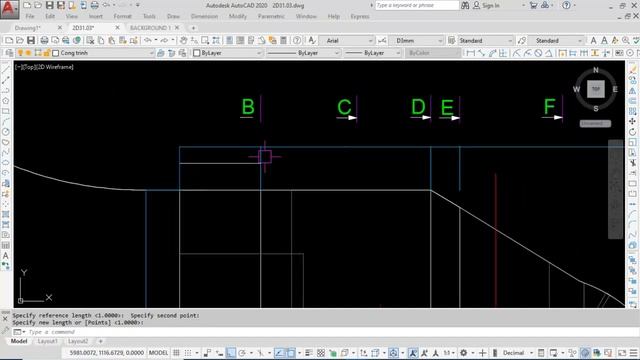Open the Format menu
640x360 pixels.
122,16
